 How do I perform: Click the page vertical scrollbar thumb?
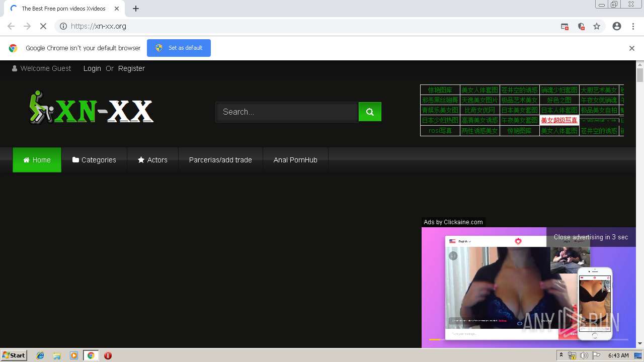(640, 75)
